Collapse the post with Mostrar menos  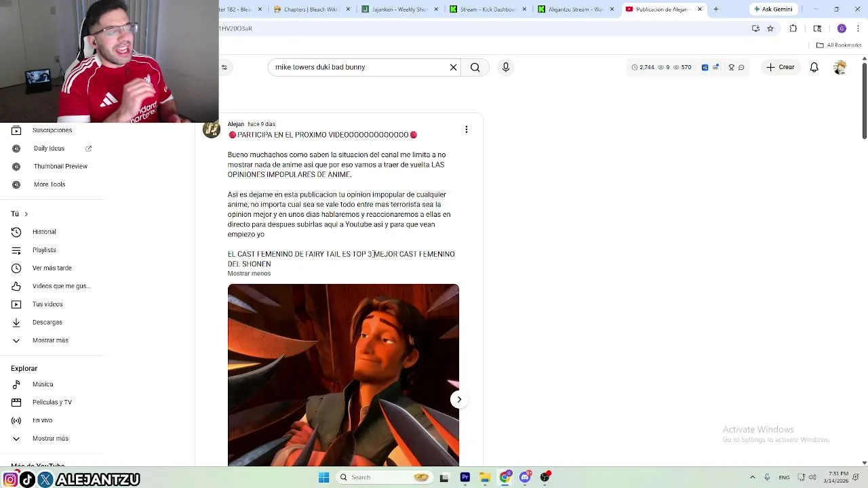click(x=249, y=273)
